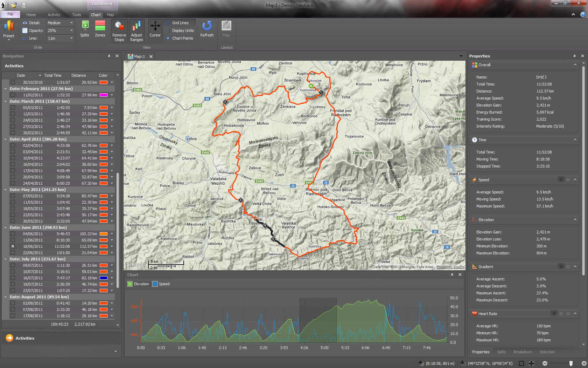Check the 11/02/2011 activity checkbox
Image resolution: width=588 pixels, height=368 pixels.
(x=13, y=95)
